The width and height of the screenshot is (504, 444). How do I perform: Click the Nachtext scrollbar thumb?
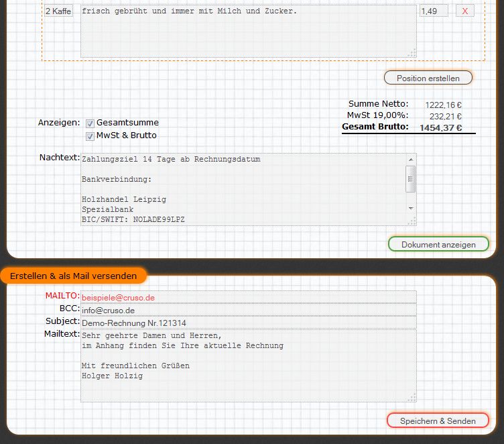pos(410,179)
